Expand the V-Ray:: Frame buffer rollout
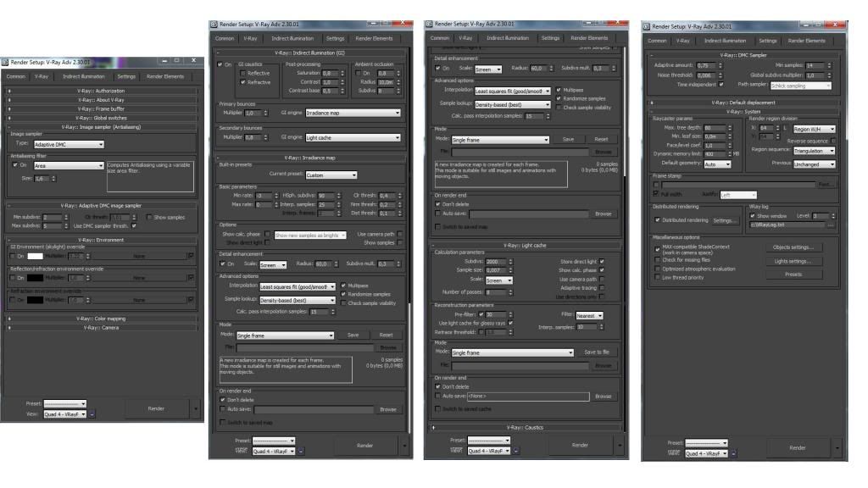 coord(102,109)
